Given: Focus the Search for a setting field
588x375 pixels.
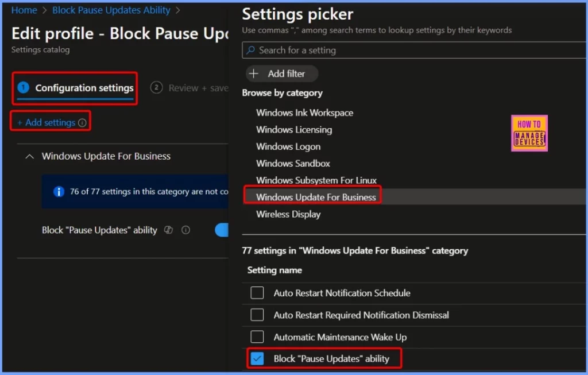Looking at the screenshot, I should point(414,51).
